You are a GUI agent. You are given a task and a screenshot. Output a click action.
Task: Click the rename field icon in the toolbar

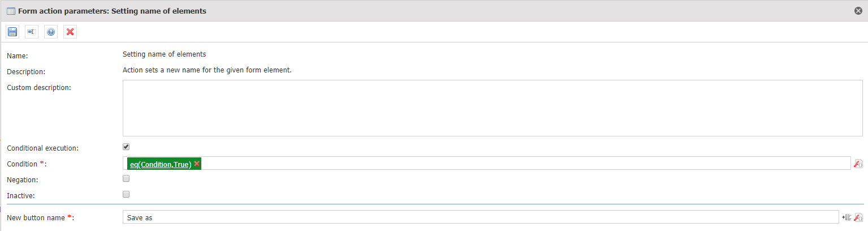(x=32, y=32)
